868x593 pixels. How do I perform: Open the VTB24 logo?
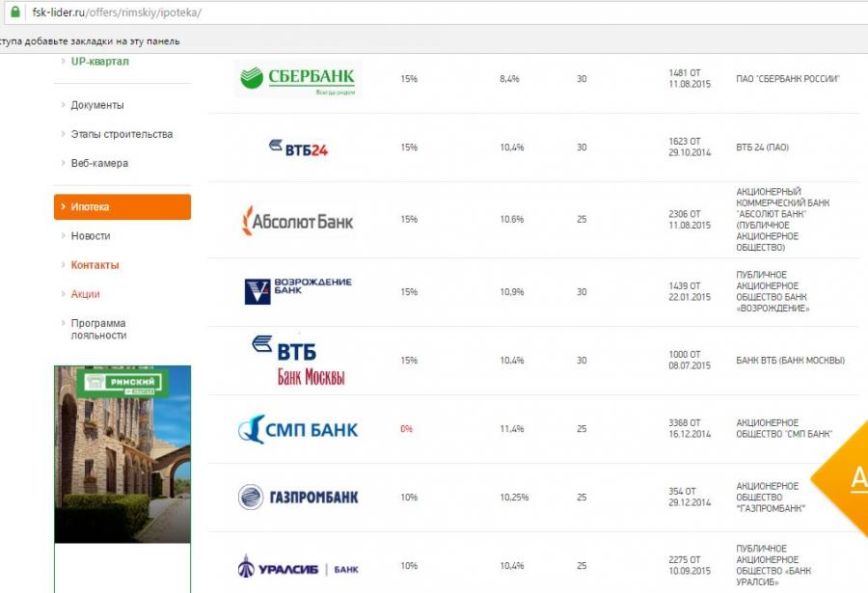point(298,148)
